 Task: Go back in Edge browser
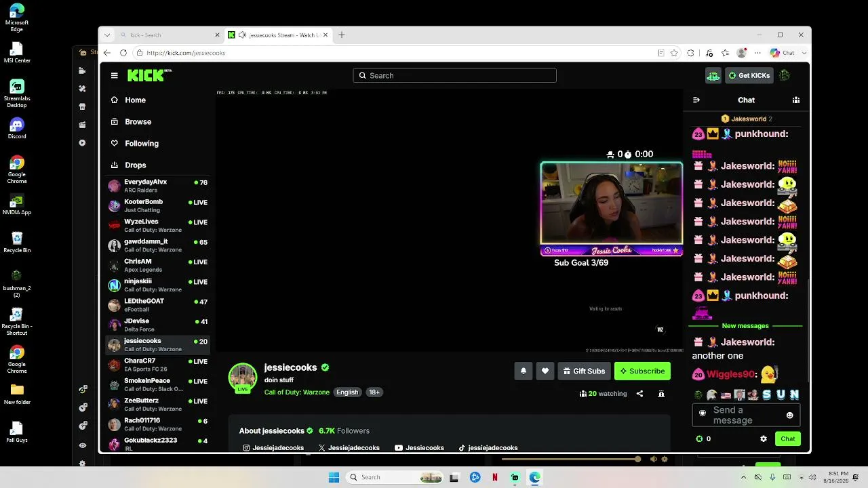point(107,53)
